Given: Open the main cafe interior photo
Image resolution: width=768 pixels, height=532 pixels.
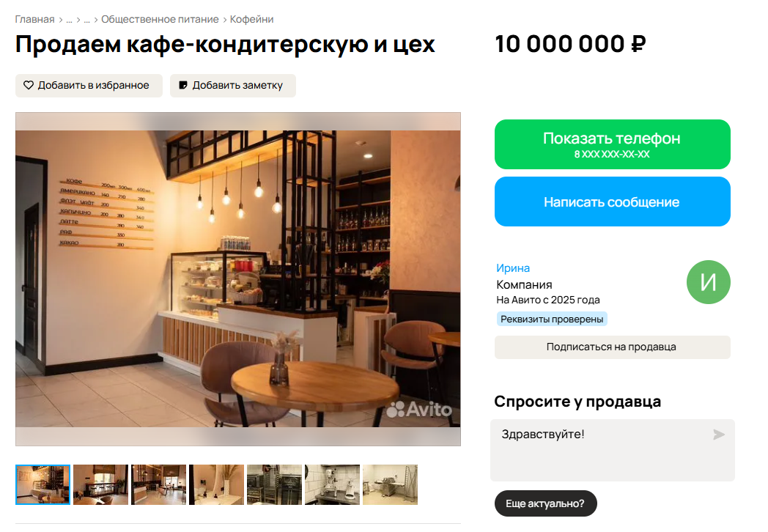Looking at the screenshot, I should pos(238,279).
